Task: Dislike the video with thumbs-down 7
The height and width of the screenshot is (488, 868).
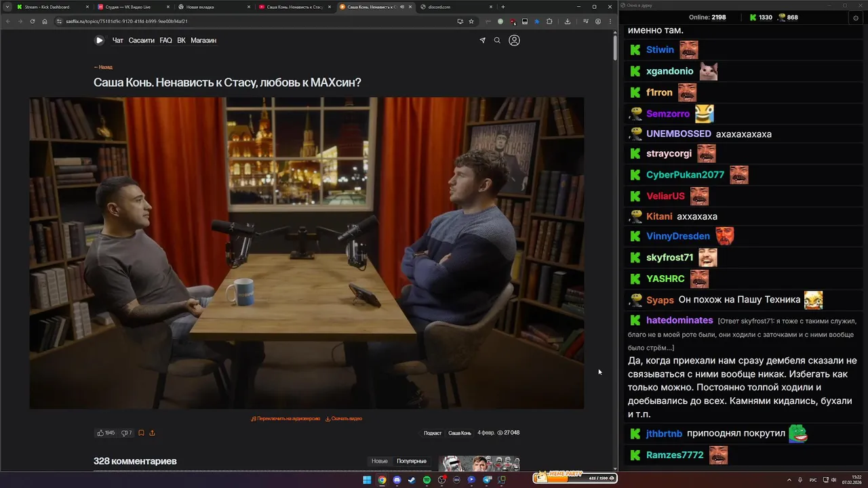Action: point(126,432)
